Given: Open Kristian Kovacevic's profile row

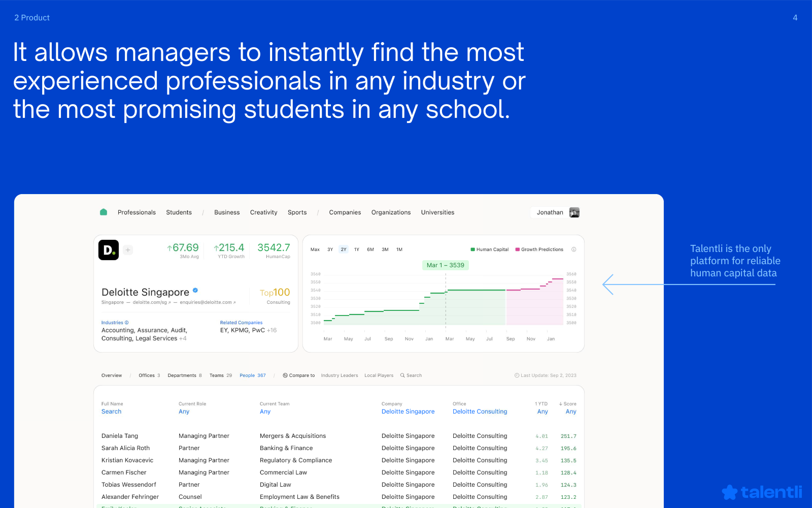Looking at the screenshot, I should pyautogui.click(x=339, y=460).
